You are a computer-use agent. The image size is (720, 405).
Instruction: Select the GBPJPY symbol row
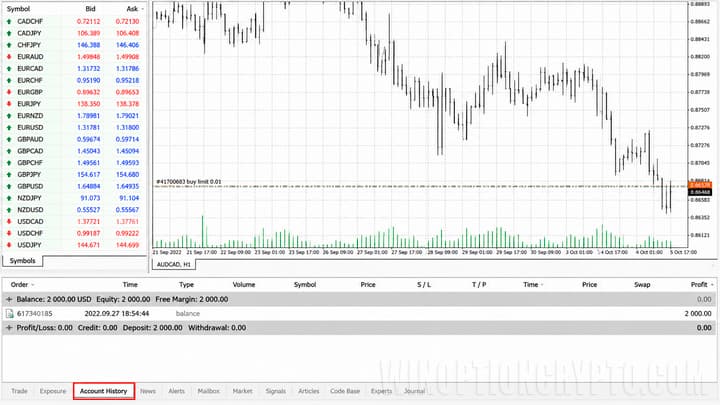(x=73, y=174)
